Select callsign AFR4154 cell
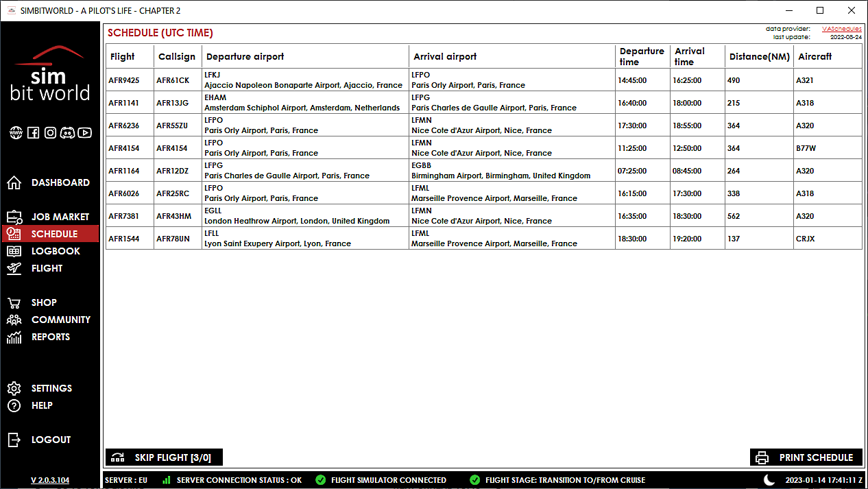The image size is (868, 489). [x=178, y=148]
